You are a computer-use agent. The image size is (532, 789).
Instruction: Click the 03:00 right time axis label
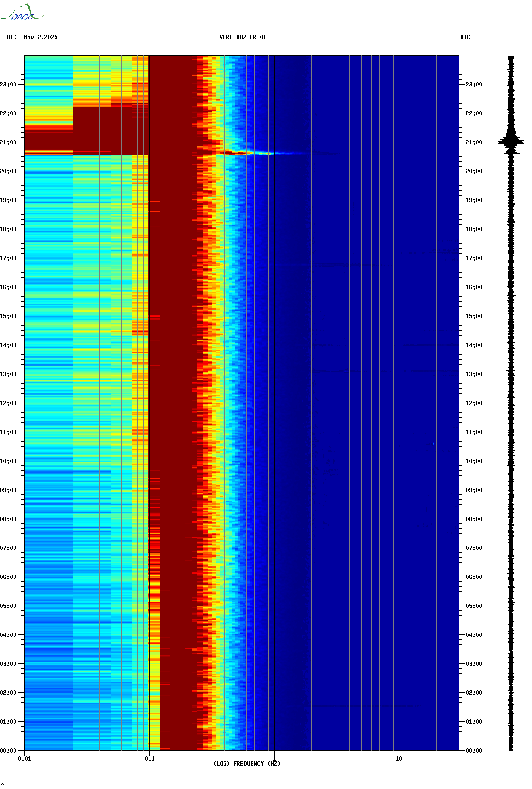pyautogui.click(x=474, y=664)
